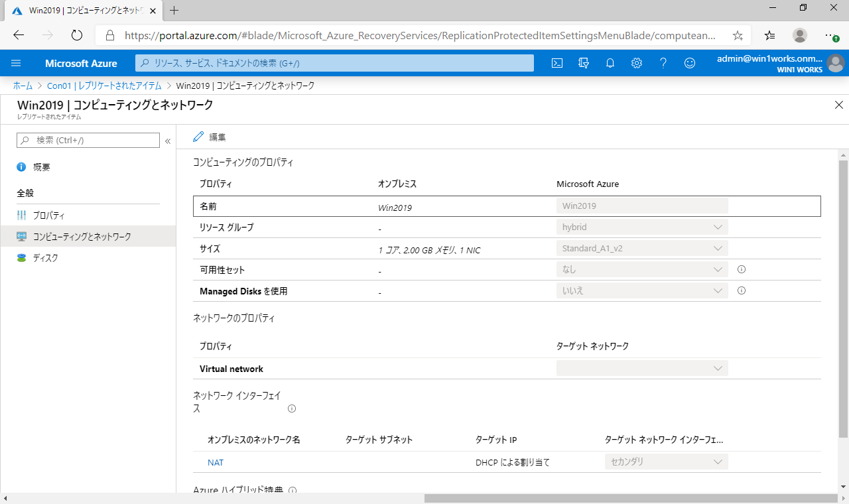
Task: Show info for ネットワーク インターフェイス
Action: pos(292,409)
